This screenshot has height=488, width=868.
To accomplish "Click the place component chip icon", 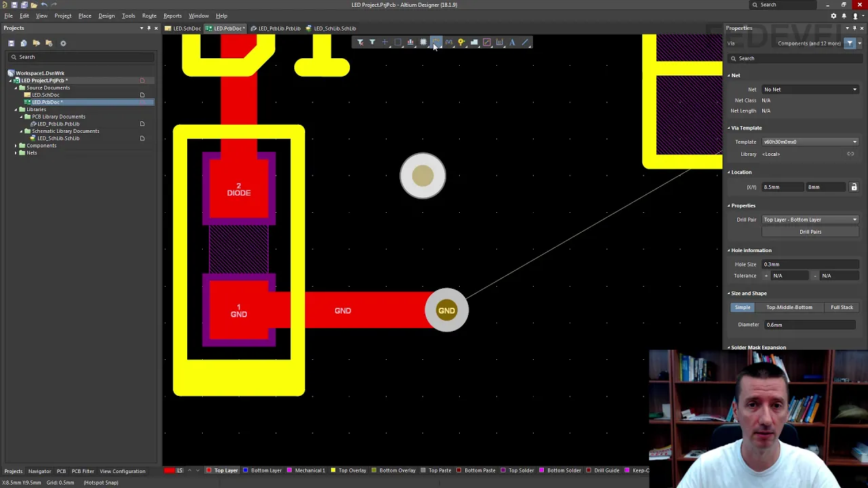I will tap(423, 43).
